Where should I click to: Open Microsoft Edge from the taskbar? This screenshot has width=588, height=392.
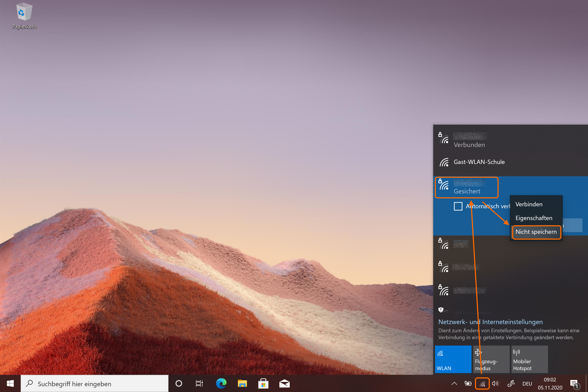point(221,383)
